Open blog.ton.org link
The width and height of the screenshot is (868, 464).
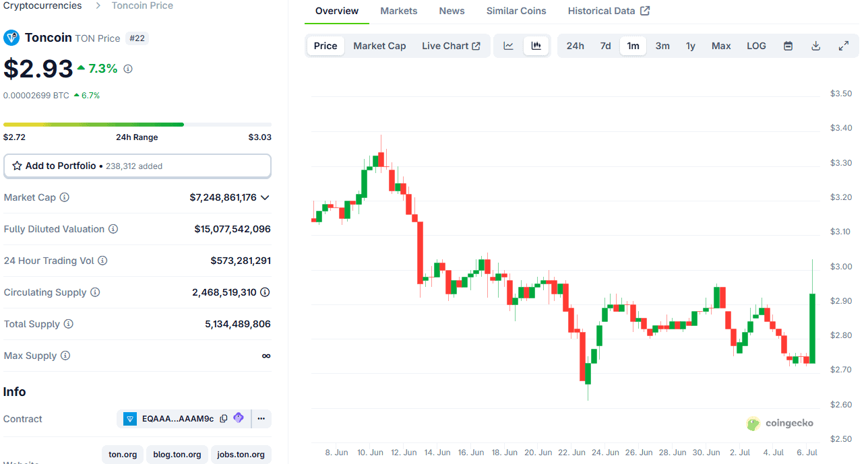coord(177,455)
